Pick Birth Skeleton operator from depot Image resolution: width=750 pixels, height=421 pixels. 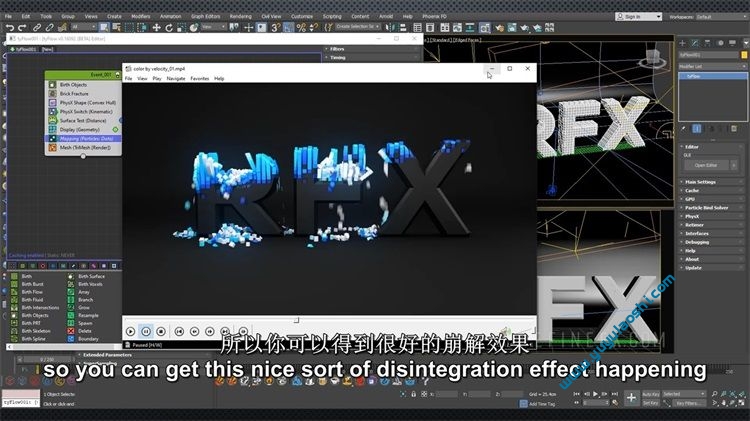(x=36, y=331)
